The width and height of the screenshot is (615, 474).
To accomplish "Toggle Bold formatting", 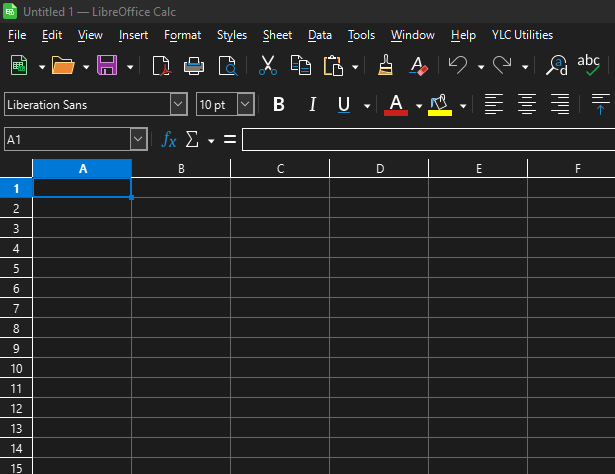I will click(279, 104).
